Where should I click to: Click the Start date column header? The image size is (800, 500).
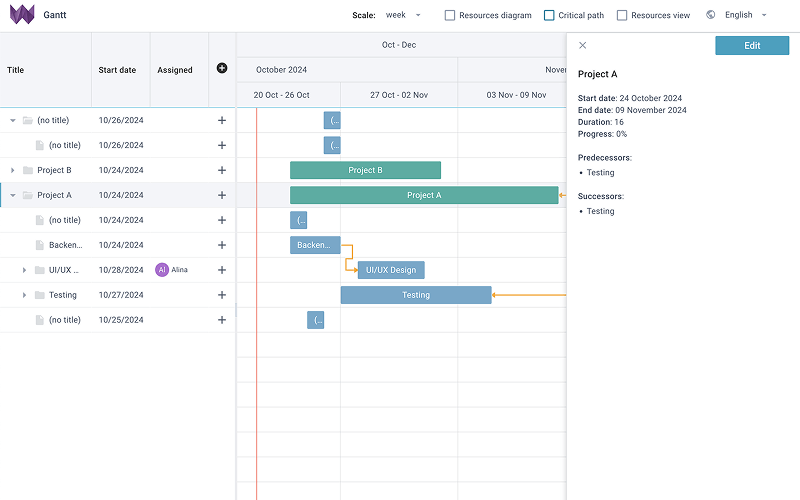[x=117, y=70]
